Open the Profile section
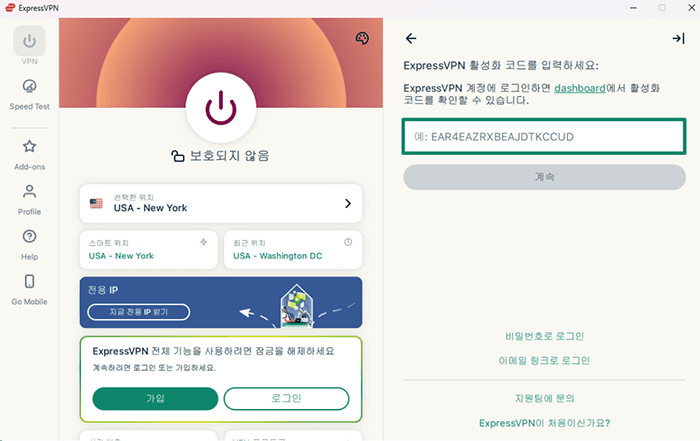This screenshot has width=700, height=441. pyautogui.click(x=29, y=200)
